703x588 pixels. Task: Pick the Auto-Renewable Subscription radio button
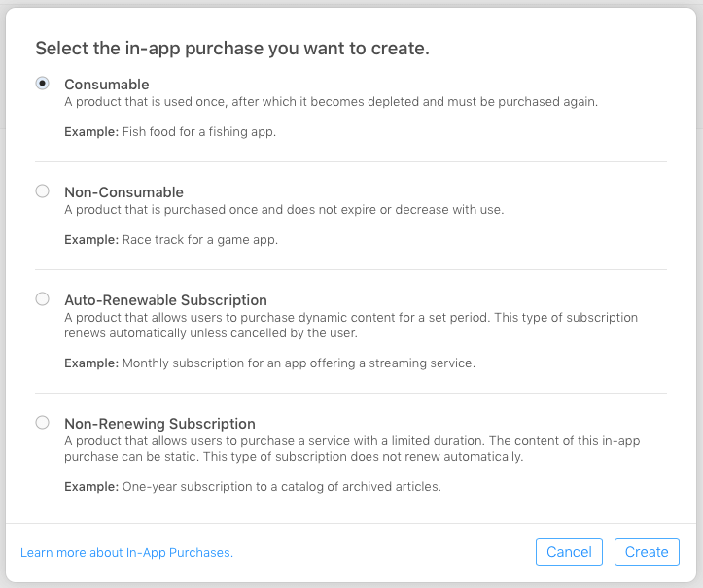pyautogui.click(x=42, y=299)
